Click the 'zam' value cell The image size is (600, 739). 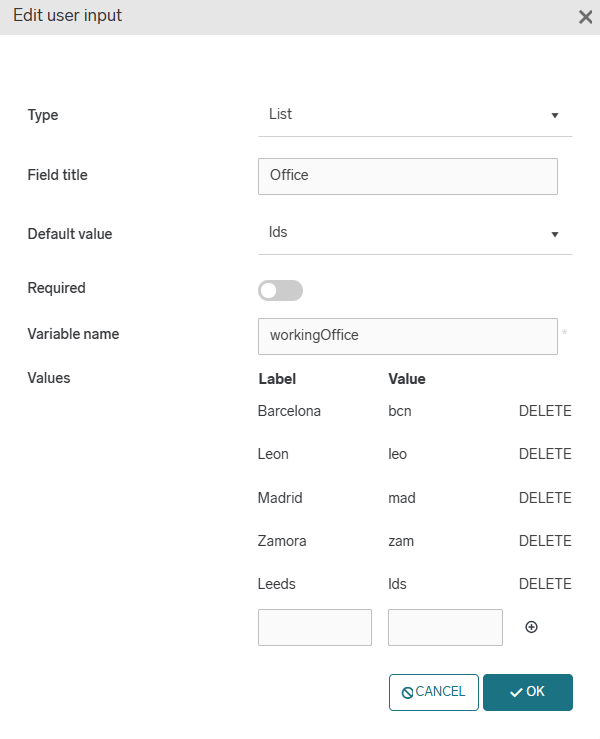pos(401,541)
